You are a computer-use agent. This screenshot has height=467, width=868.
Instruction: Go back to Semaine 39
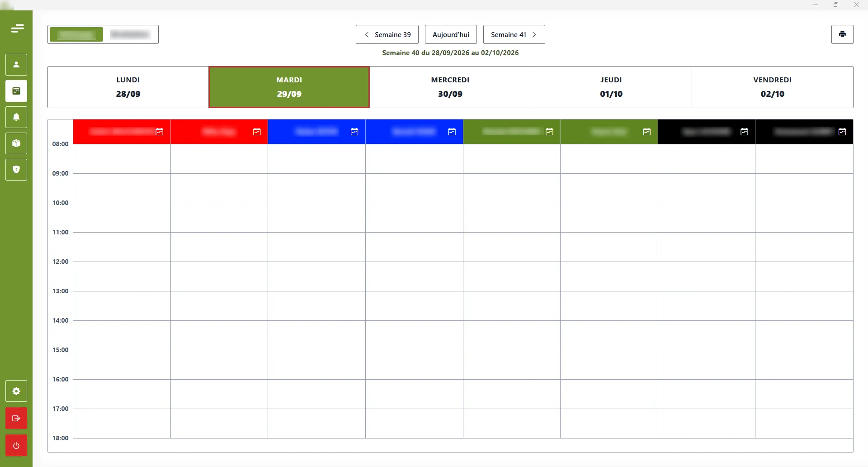(x=387, y=34)
